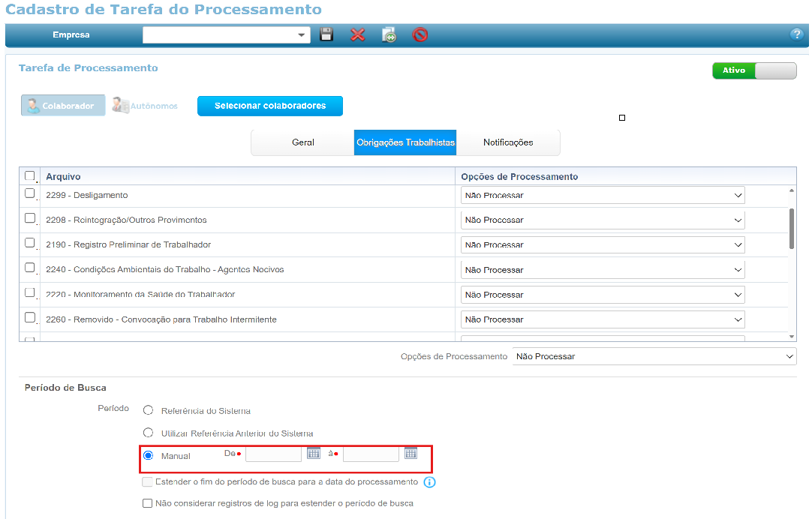Select the Referência do Sistema radio button

(x=148, y=410)
